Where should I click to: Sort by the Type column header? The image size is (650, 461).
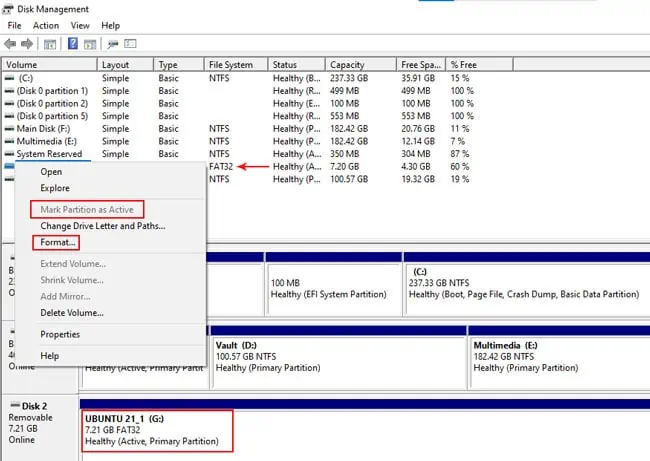point(179,65)
